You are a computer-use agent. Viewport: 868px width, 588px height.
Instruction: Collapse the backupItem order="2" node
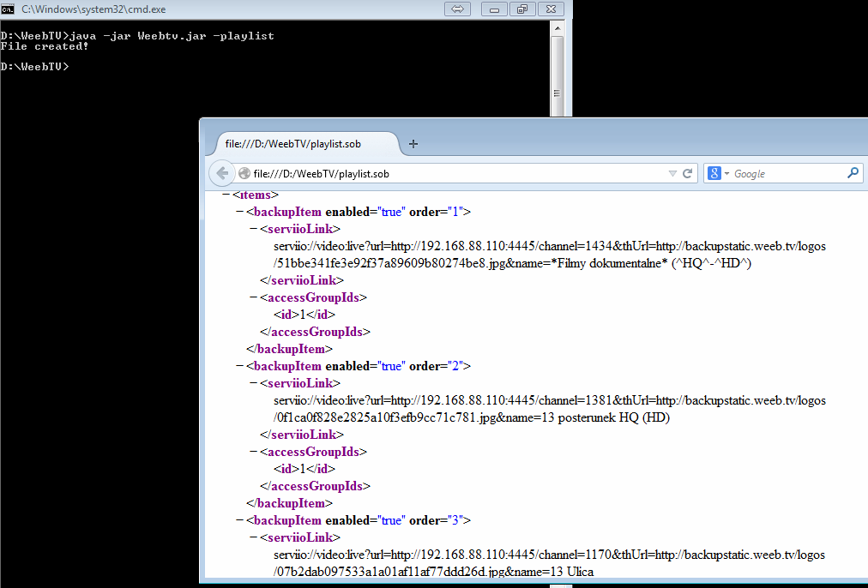tap(240, 366)
